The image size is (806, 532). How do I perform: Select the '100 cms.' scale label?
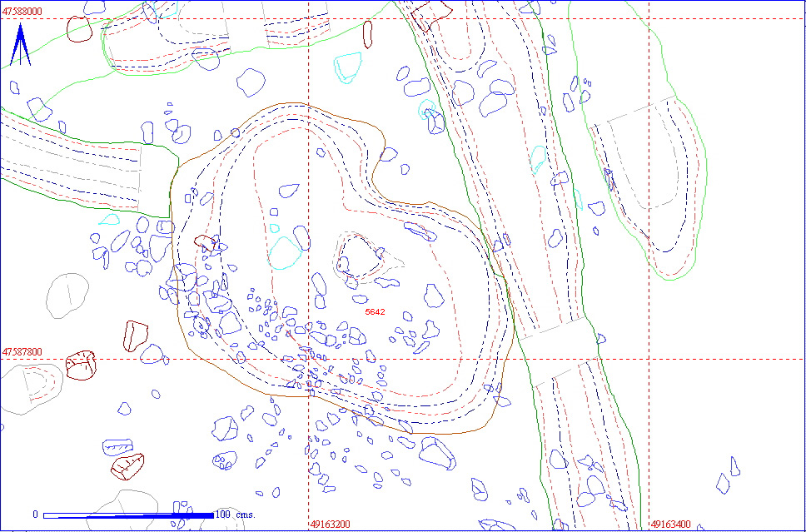[236, 514]
